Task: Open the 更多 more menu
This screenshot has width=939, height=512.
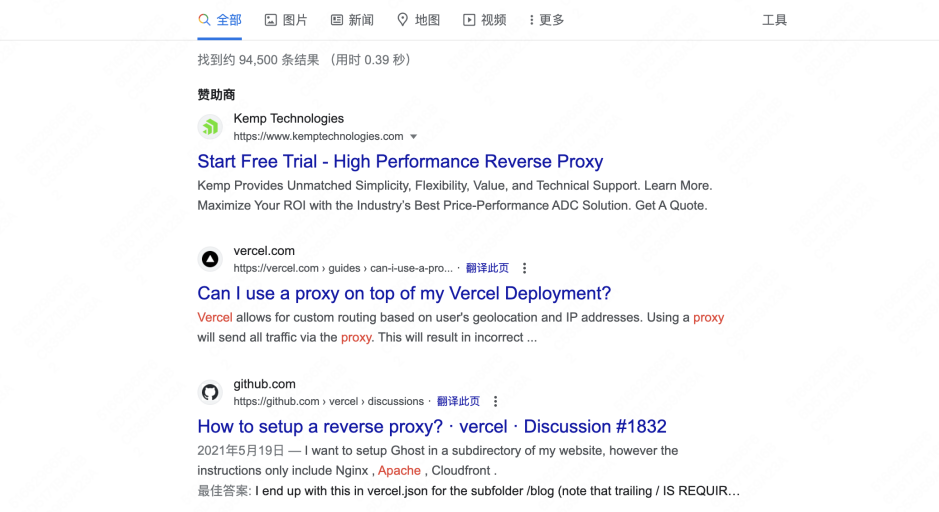Action: (547, 20)
